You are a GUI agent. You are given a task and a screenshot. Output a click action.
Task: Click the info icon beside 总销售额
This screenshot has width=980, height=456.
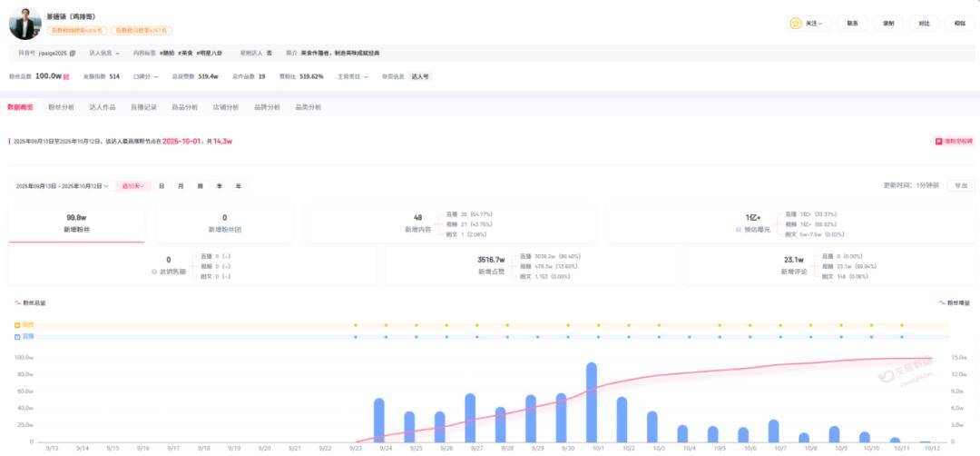[154, 271]
